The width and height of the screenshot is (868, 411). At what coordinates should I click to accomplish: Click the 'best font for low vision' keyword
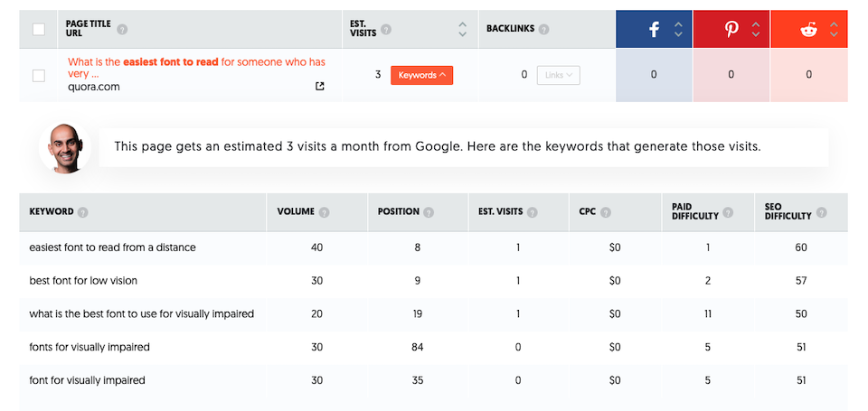[x=83, y=281]
